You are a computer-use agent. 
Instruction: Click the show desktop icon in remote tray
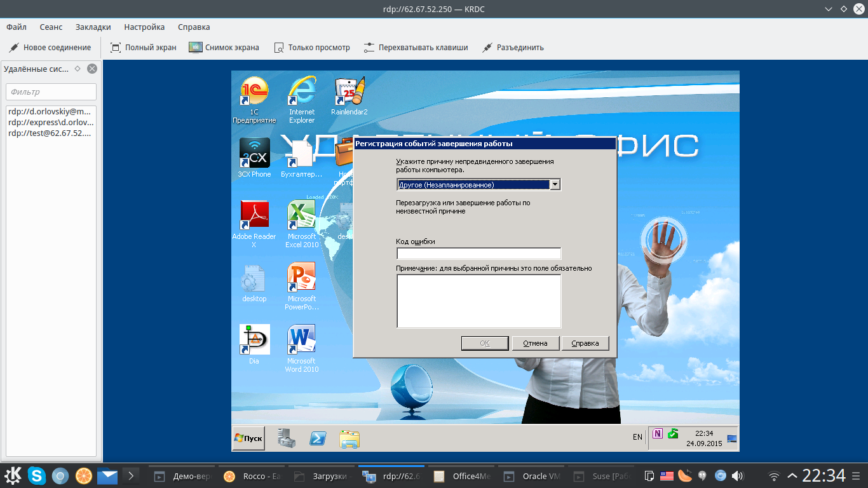click(732, 438)
